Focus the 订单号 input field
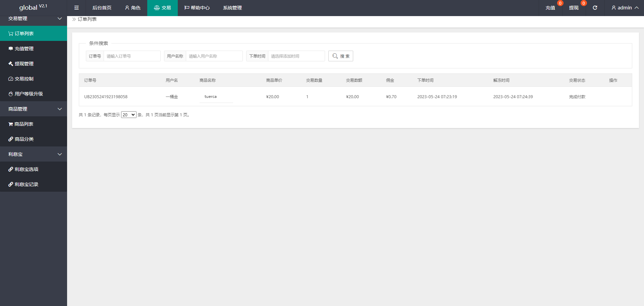The image size is (644, 306). pos(132,56)
